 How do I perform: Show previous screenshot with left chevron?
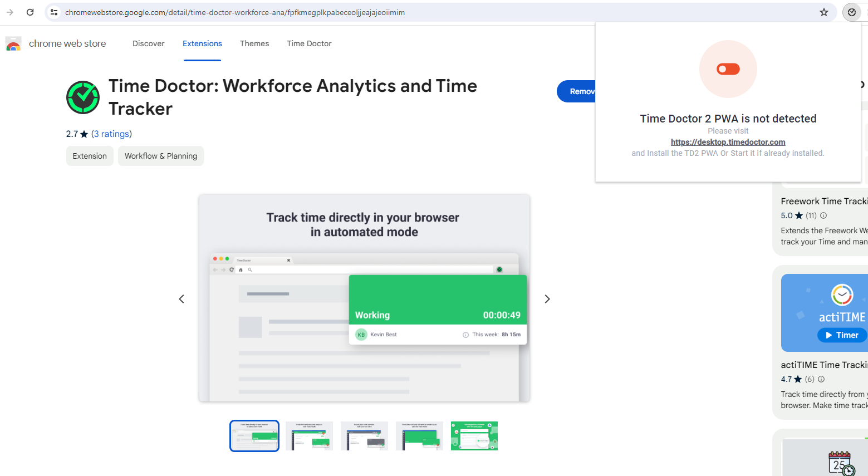click(182, 299)
